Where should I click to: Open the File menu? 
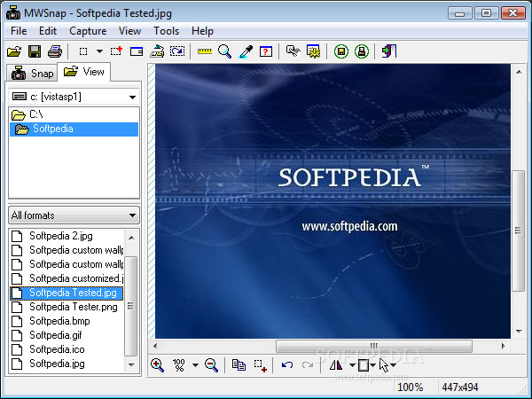point(19,31)
